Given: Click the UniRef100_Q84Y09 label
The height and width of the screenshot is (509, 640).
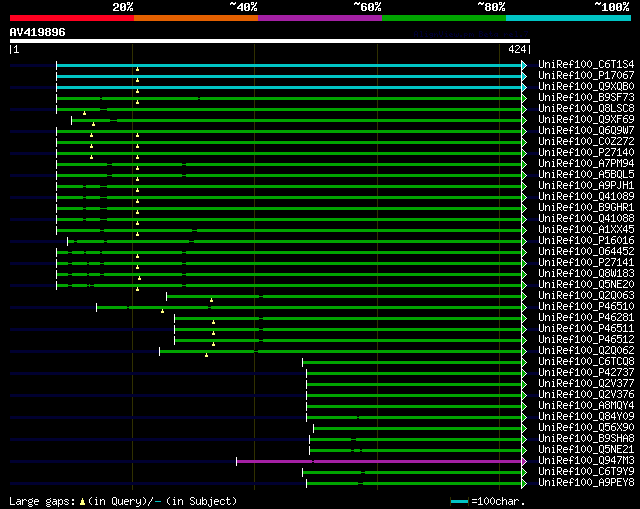Looking at the screenshot, I should (586, 417).
